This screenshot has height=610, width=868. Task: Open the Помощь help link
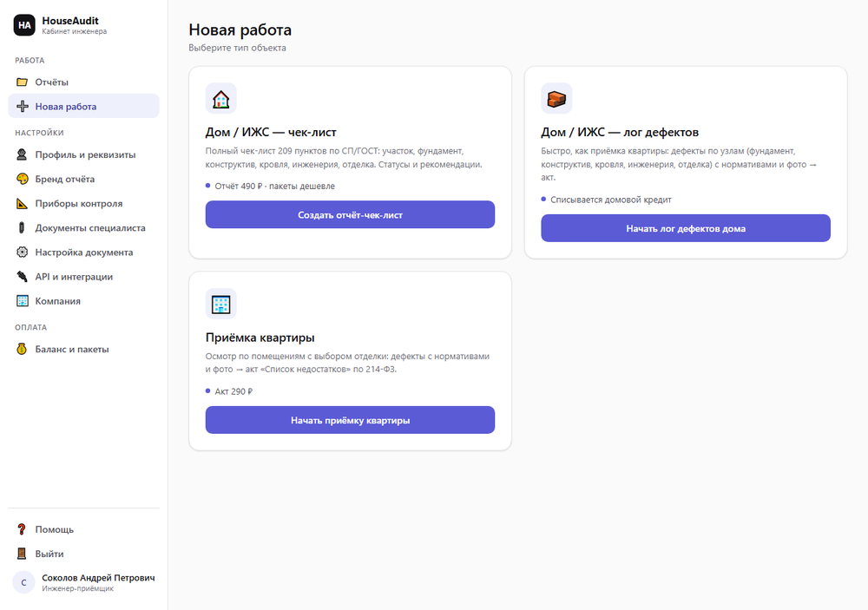tap(83, 529)
